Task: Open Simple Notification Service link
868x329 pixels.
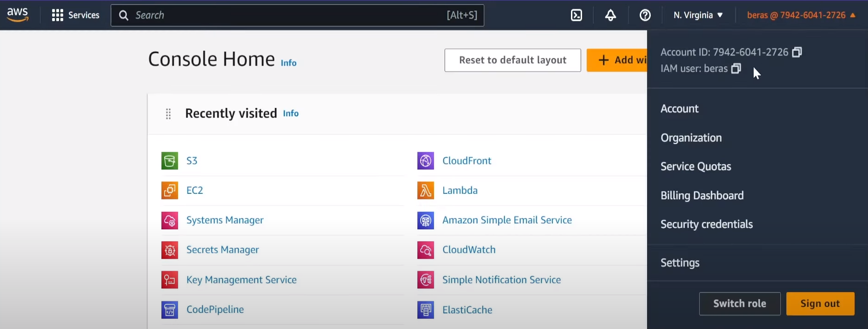Action: tap(502, 280)
